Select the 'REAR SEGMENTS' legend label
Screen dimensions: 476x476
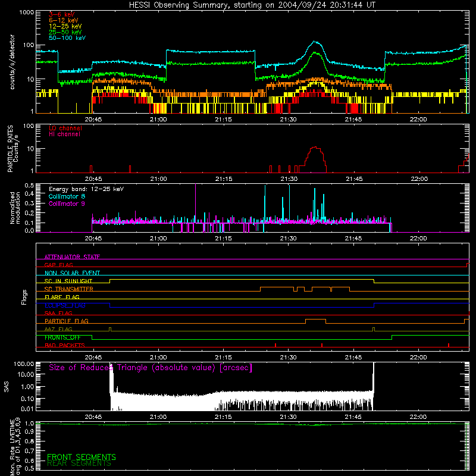tap(79, 464)
